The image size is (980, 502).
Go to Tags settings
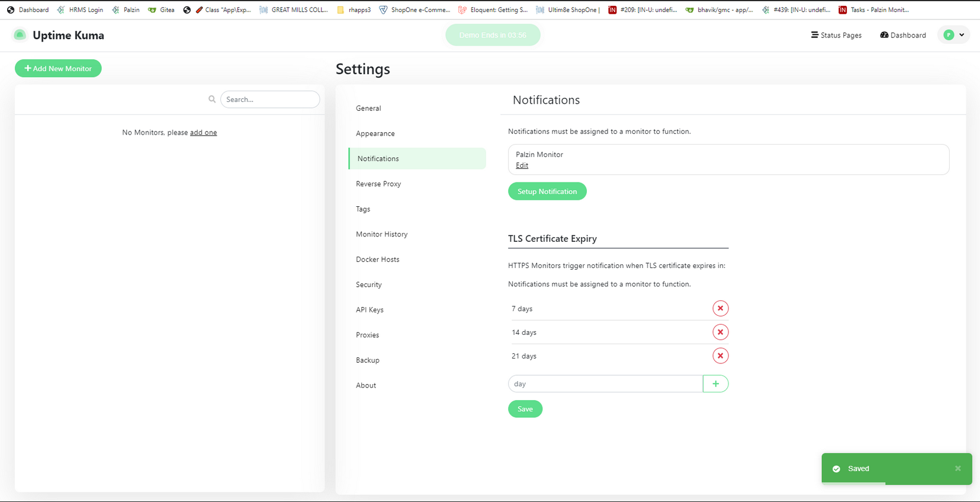tap(417, 209)
